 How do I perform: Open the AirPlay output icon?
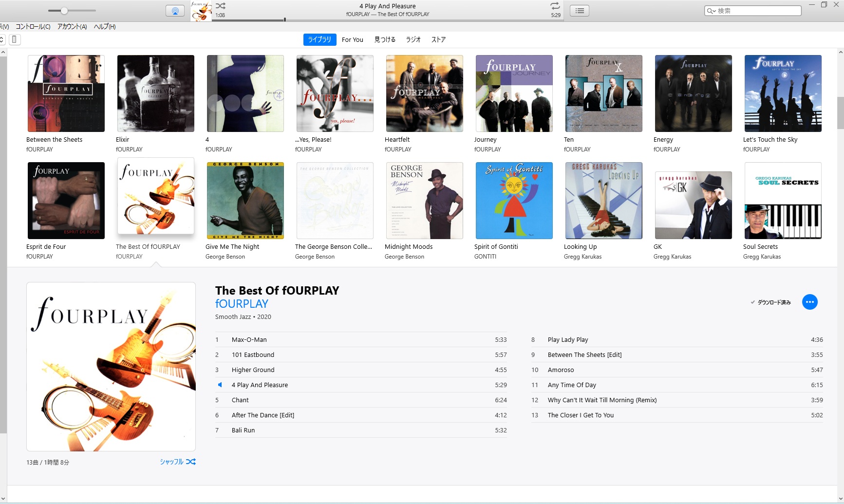(175, 11)
